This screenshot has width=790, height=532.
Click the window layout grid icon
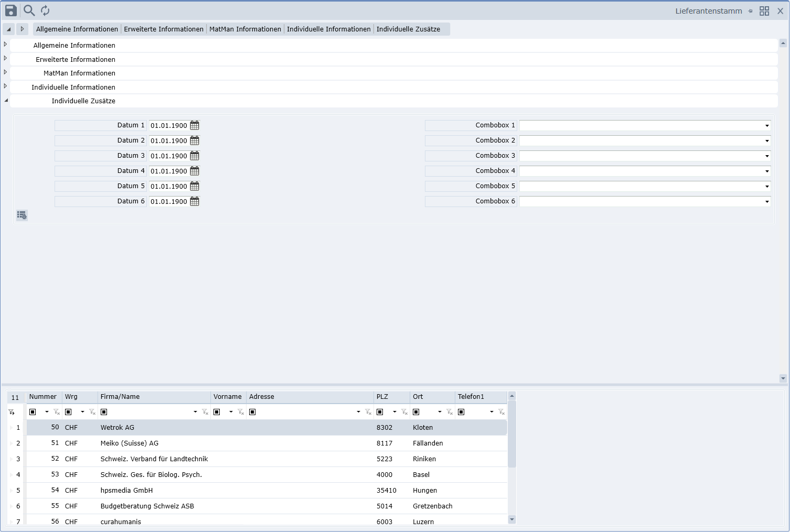pos(764,11)
